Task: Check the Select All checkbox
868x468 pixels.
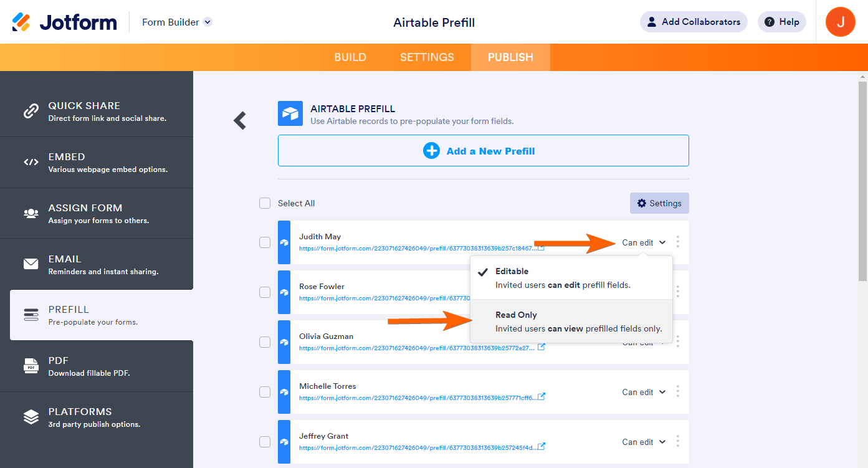Action: pyautogui.click(x=265, y=203)
